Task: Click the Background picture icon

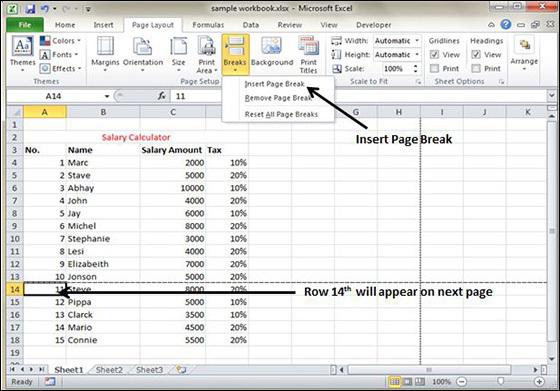Action: (x=271, y=46)
